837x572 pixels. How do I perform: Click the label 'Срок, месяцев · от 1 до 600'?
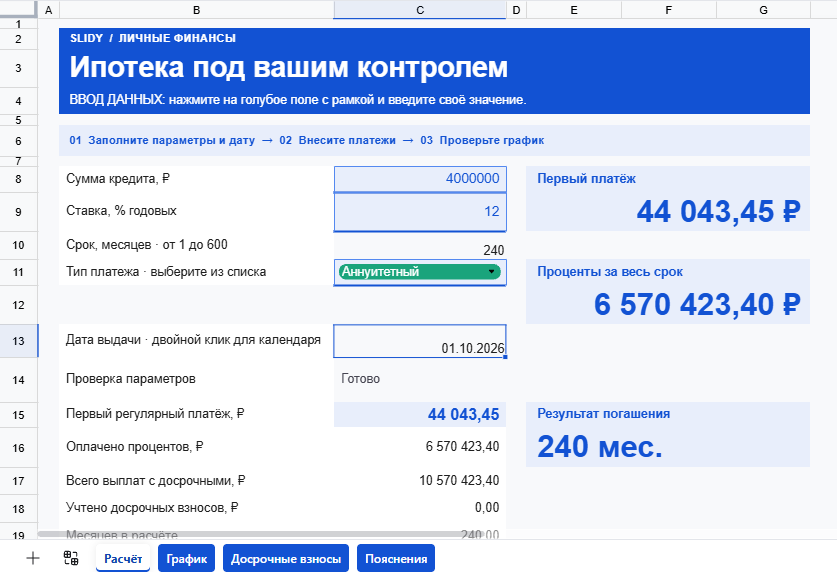[x=147, y=245]
